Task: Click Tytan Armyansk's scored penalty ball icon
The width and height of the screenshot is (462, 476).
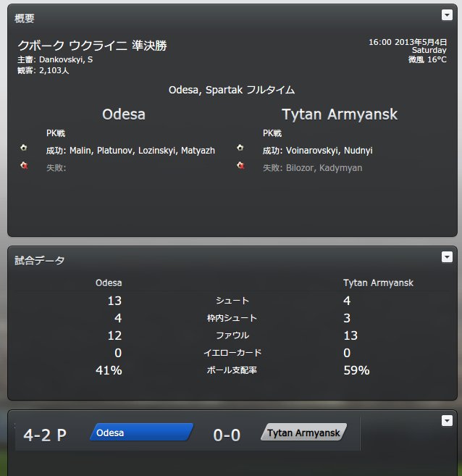Action: click(x=240, y=148)
